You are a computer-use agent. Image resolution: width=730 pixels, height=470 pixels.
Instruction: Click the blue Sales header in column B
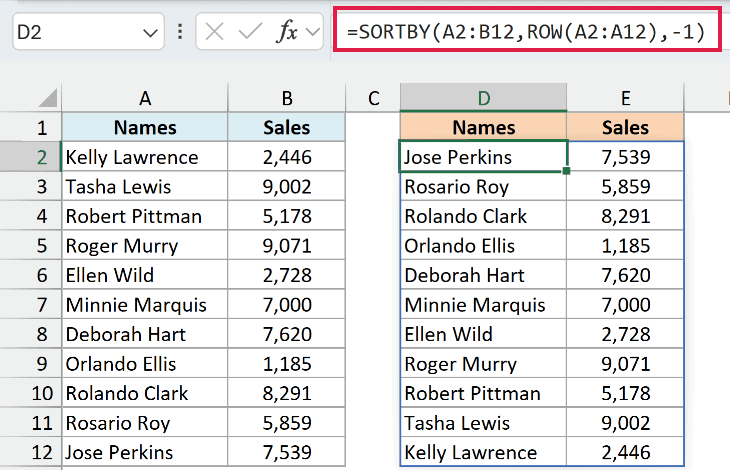[287, 128]
